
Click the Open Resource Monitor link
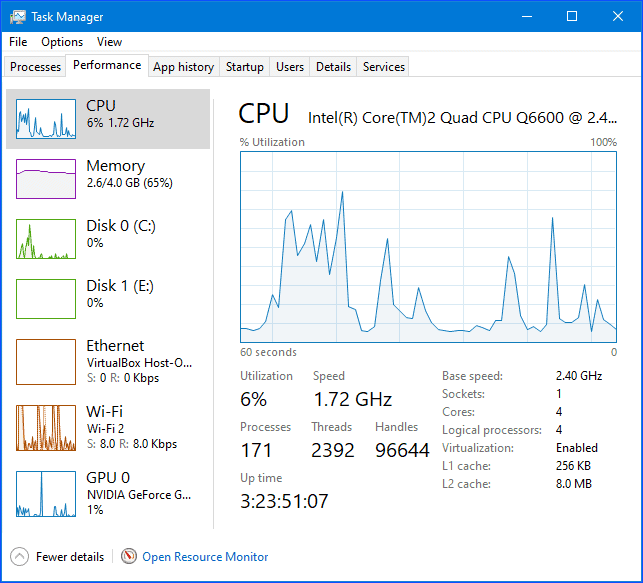[x=205, y=557]
